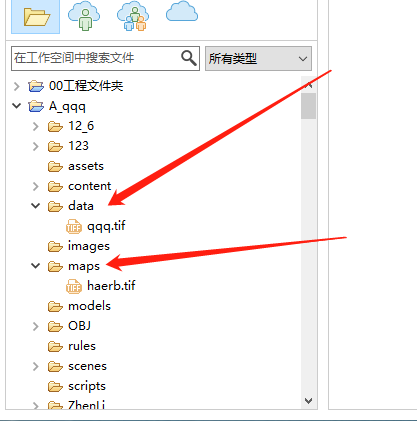Click the data folder icon
Viewport: 417px width, 421px height.
pyautogui.click(x=55, y=207)
